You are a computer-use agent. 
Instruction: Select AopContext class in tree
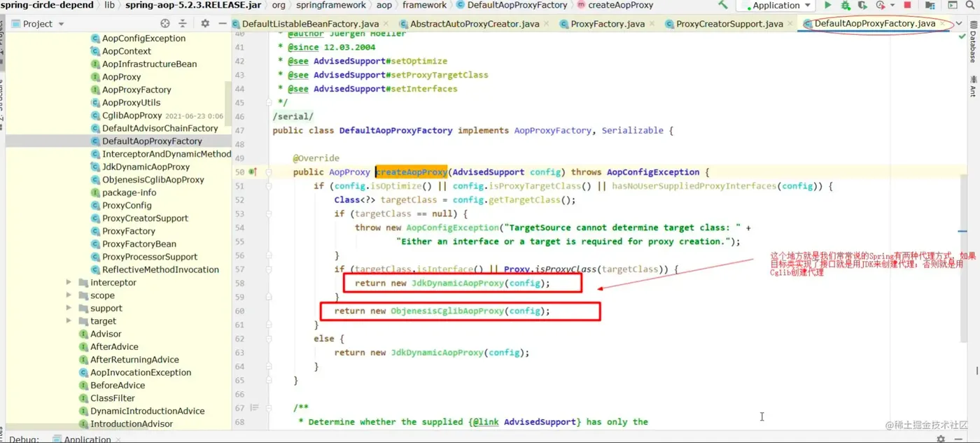point(126,51)
